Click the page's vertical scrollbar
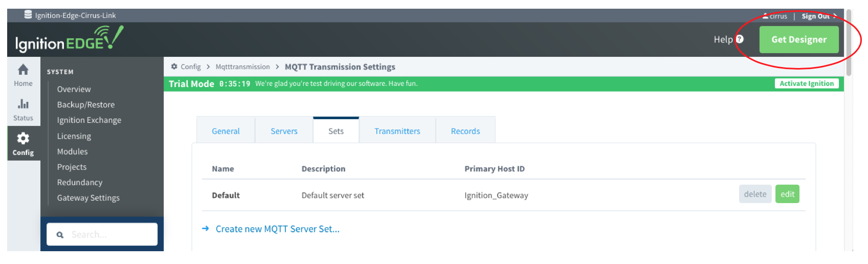The height and width of the screenshot is (264, 868). point(849,43)
